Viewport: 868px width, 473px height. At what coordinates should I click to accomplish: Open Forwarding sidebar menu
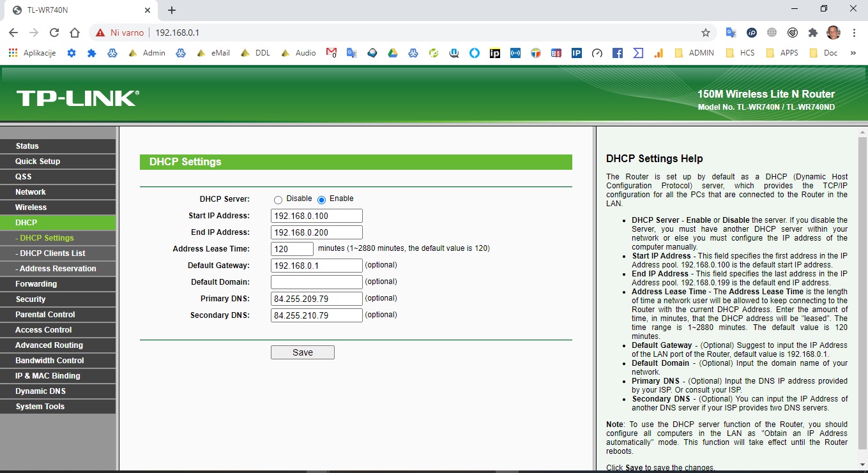58,284
